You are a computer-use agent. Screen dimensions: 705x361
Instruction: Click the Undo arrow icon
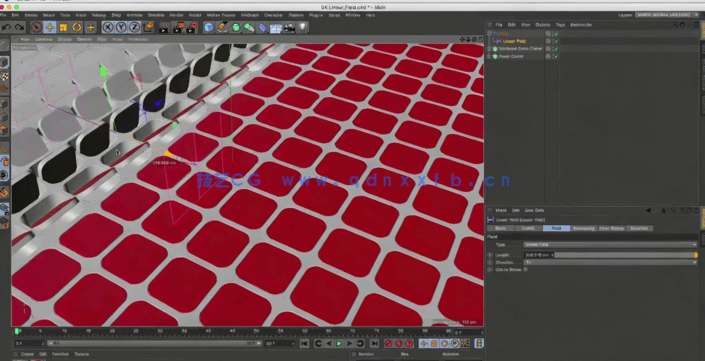(x=6, y=27)
